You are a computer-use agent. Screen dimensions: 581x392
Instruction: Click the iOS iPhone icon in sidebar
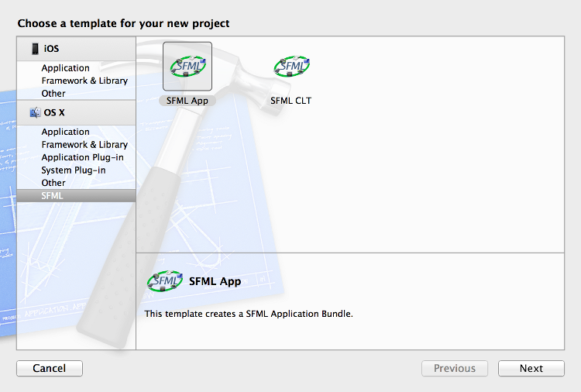[x=35, y=49]
